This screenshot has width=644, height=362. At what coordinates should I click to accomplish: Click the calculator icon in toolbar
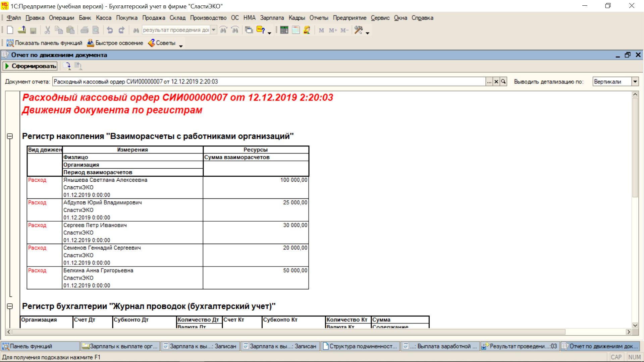[284, 30]
